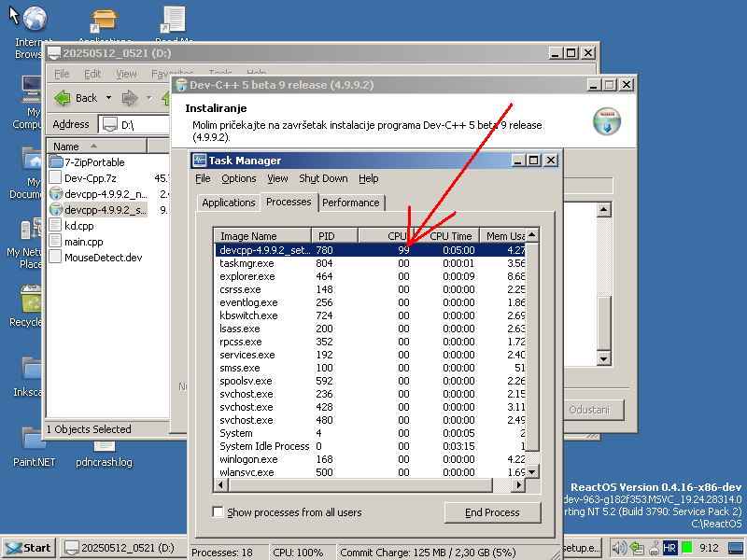
Task: Click the 20250512_0521 (D:) taskbar button
Action: pyautogui.click(x=122, y=548)
